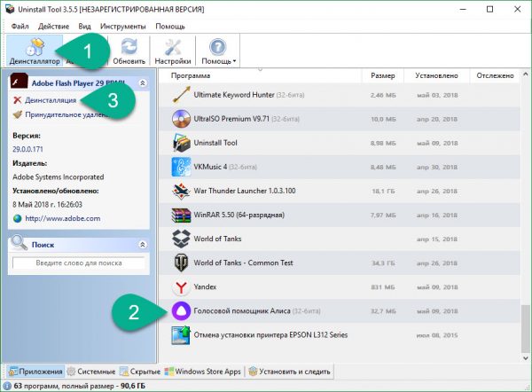Switch to the Windows Store Apps tab
The height and width of the screenshot is (392, 532).
(x=203, y=372)
